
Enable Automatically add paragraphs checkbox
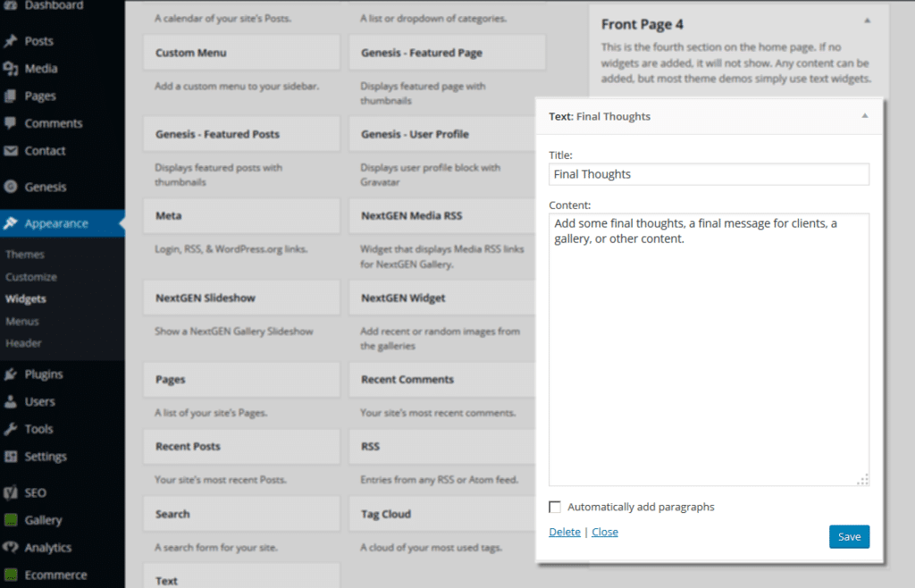[x=555, y=507]
